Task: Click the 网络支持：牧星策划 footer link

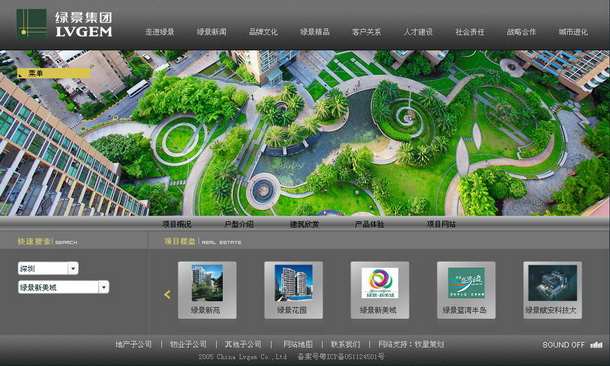Action: pos(411,344)
